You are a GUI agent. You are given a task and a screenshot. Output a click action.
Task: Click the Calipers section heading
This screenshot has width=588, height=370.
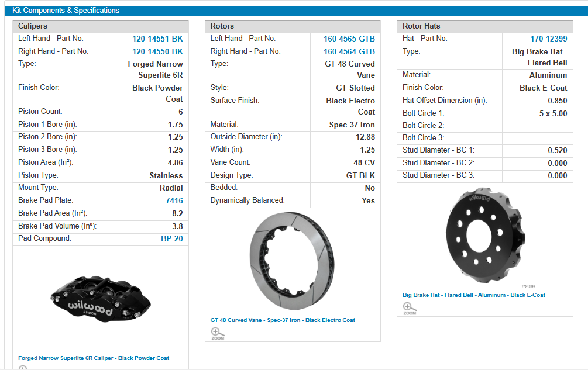33,26
